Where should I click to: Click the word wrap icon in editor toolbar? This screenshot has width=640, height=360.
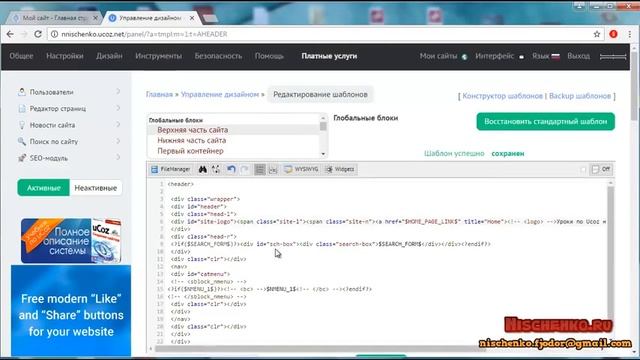[273, 169]
